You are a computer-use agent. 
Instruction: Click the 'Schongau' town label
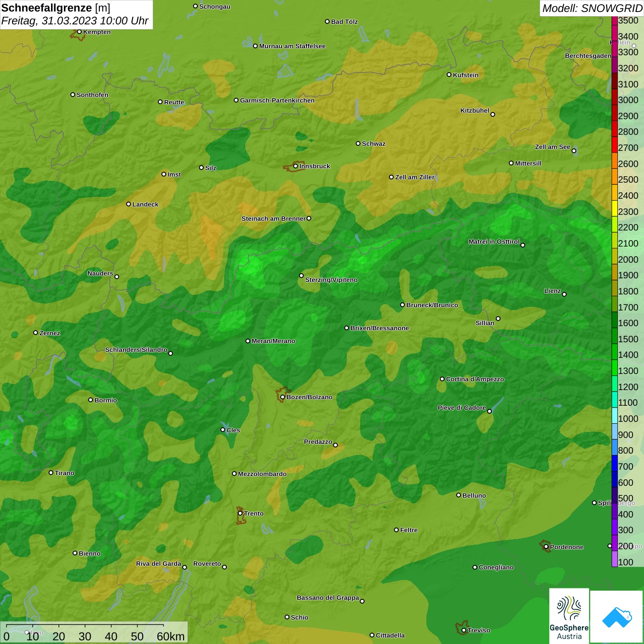214,6
